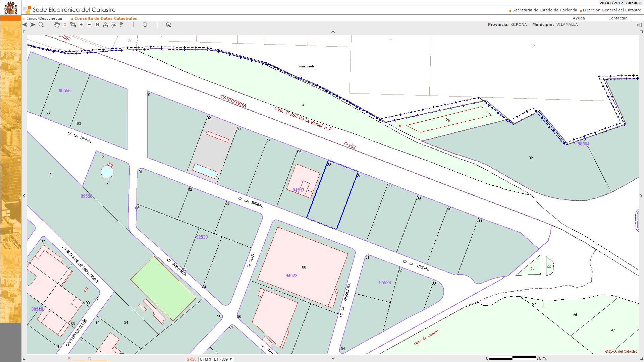Toggle the orange plus/minus zoom mode

coord(65,25)
